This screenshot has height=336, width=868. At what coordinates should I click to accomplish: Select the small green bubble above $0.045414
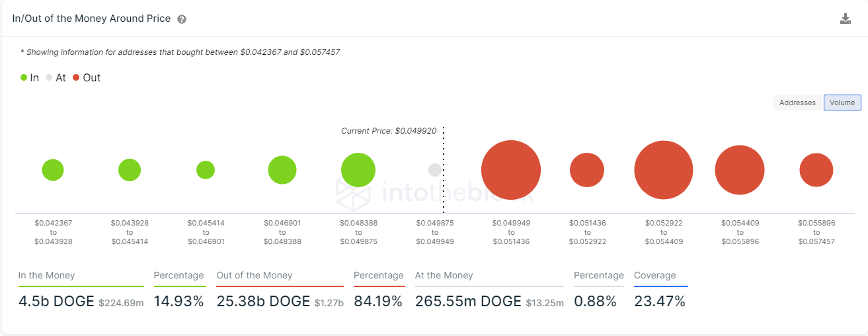[206, 170]
